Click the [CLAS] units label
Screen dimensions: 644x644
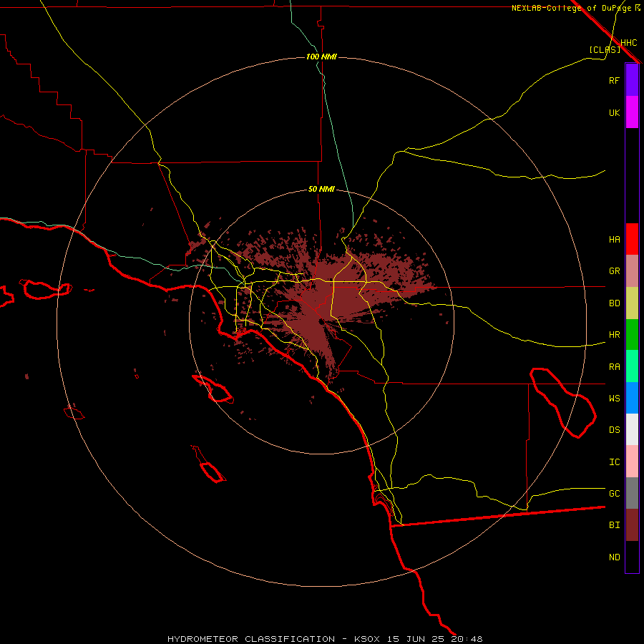tap(605, 49)
